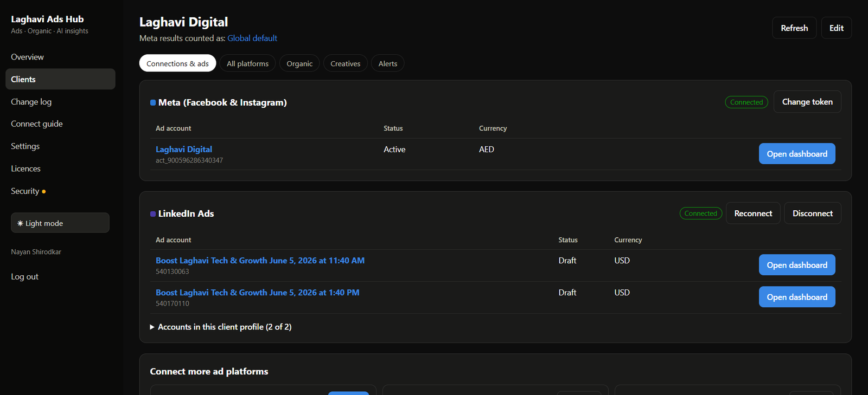Go to Settings in sidebar

(x=25, y=146)
